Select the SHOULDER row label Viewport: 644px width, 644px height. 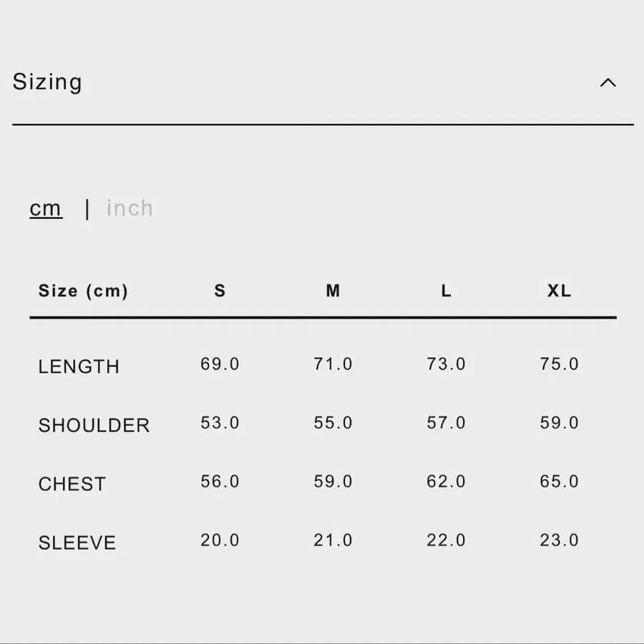pos(94,425)
